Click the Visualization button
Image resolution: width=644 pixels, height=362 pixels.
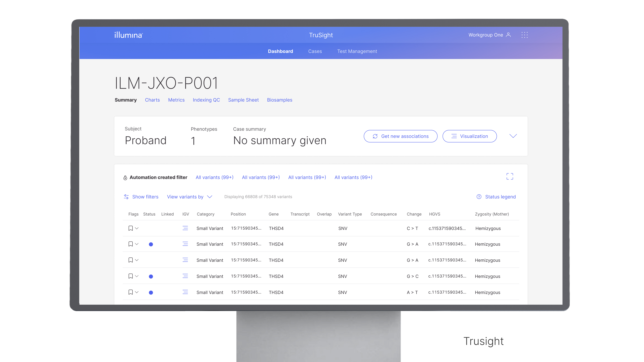point(470,136)
